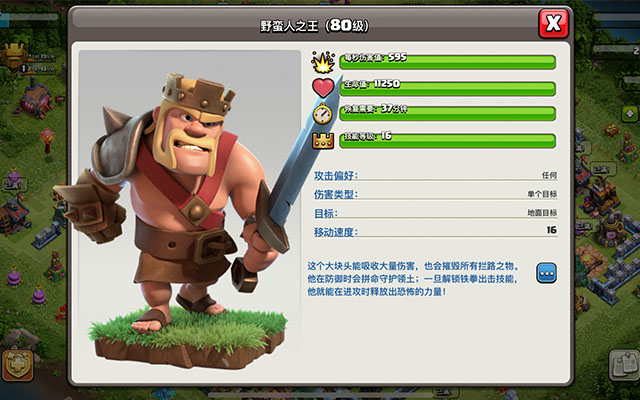Tap the shield icon at bottom left

pos(18,365)
